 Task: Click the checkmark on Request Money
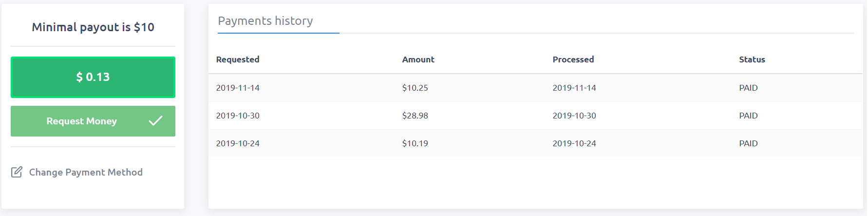pyautogui.click(x=155, y=121)
